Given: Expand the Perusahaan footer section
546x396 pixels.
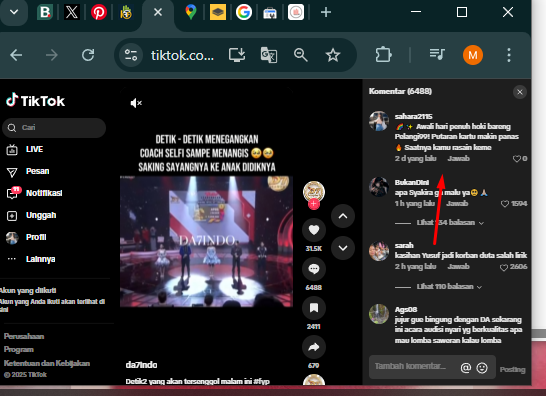Looking at the screenshot, I should [24, 336].
